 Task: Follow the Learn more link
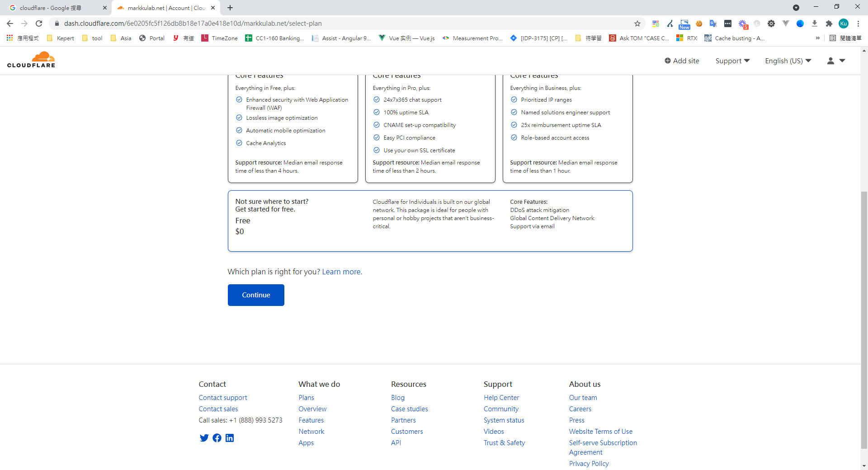pyautogui.click(x=341, y=272)
